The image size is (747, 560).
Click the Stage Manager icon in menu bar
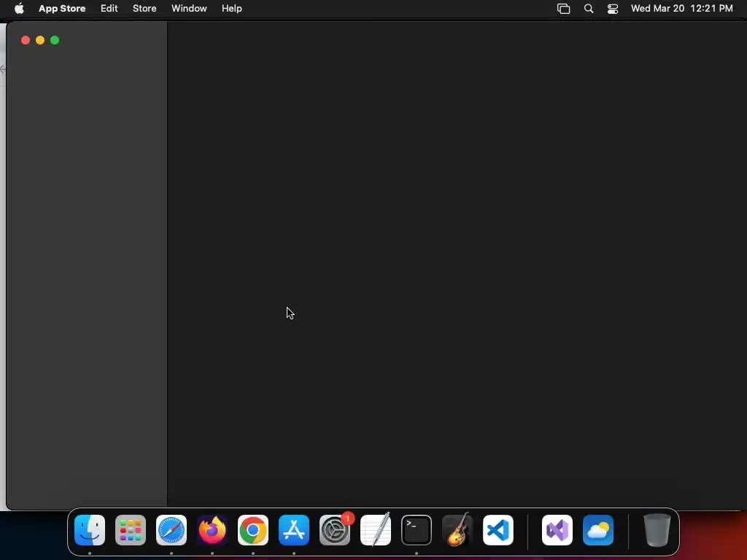564,9
